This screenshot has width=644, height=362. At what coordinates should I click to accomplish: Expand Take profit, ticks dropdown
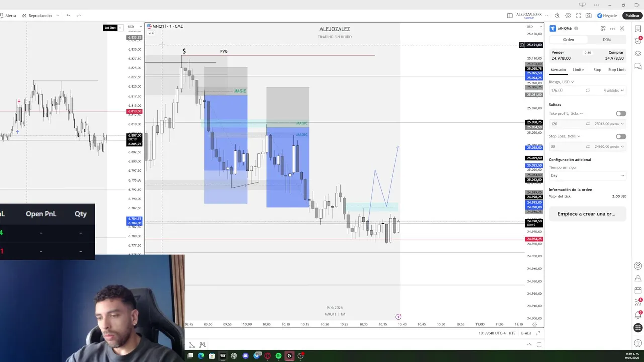point(566,114)
